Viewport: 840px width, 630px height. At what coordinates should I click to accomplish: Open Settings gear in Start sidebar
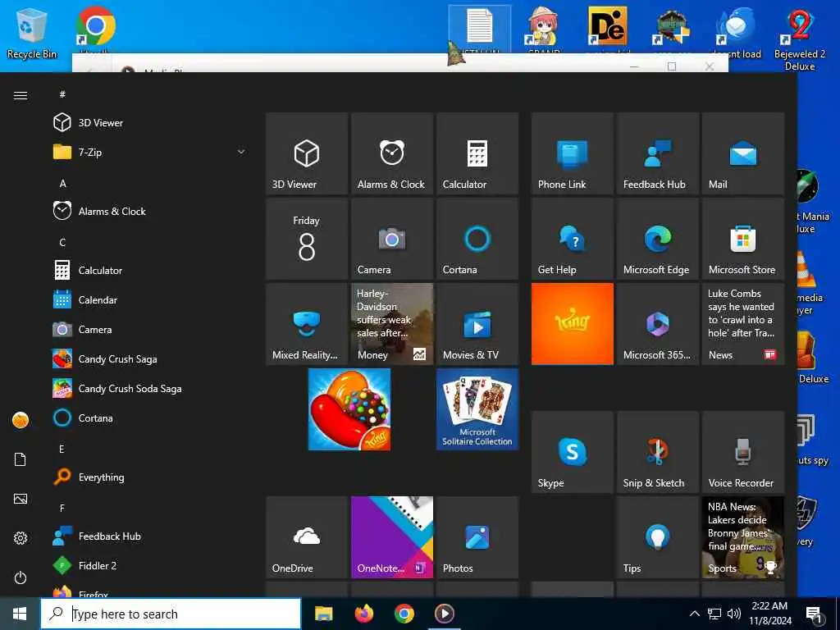point(21,538)
